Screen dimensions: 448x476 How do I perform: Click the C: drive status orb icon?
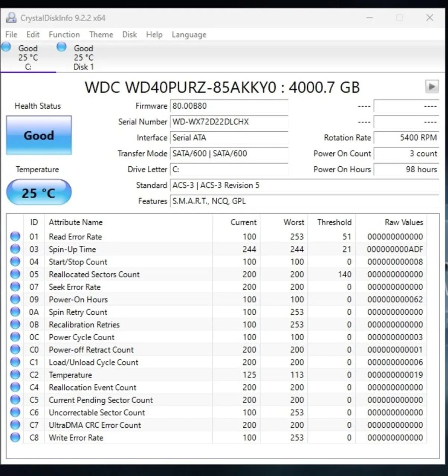tap(6, 47)
